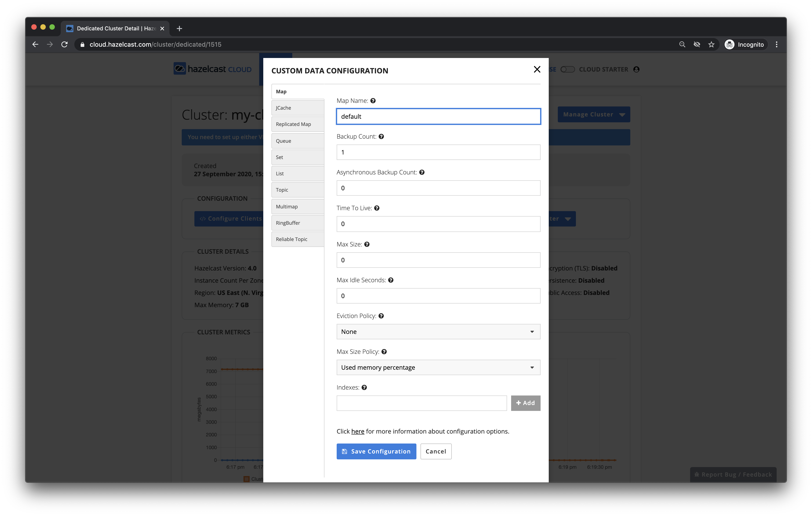Select the List tab
Screen dimensions: 812x516
tap(298, 174)
